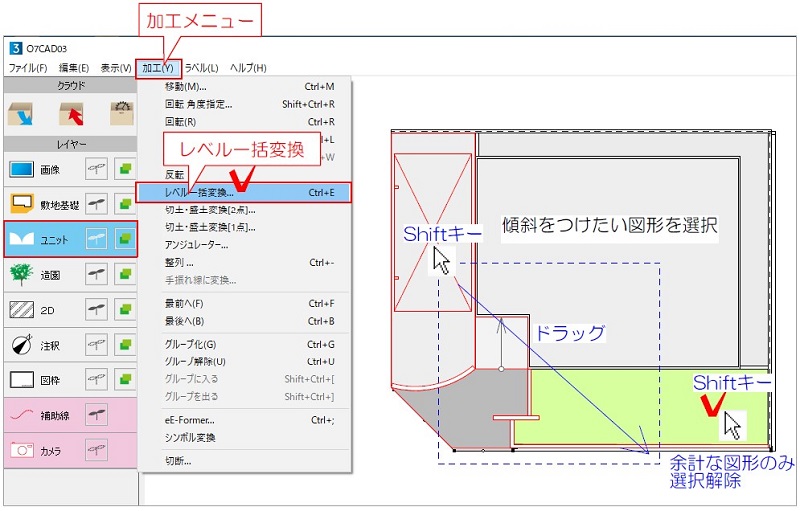Select the 造園 tree layer icon
Viewport: 800px width, 511px height.
21,274
